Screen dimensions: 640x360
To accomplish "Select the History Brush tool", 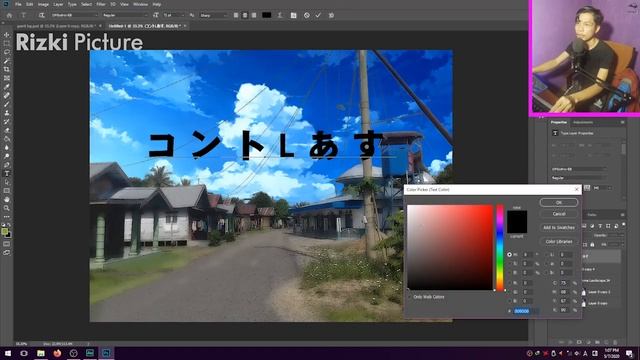I will (x=7, y=121).
